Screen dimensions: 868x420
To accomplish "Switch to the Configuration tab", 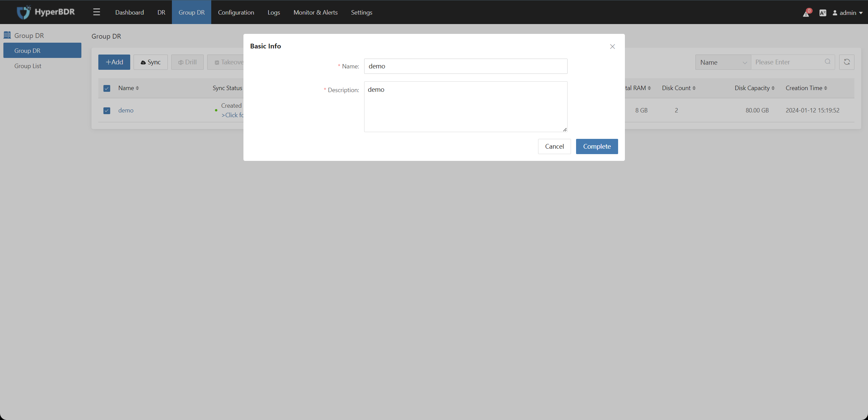I will (x=235, y=12).
